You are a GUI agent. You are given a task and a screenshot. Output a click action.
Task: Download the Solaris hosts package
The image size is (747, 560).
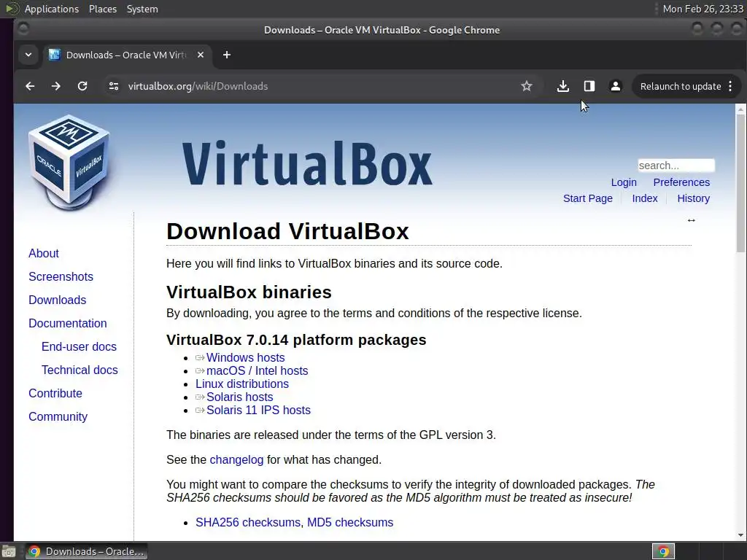[x=239, y=397]
